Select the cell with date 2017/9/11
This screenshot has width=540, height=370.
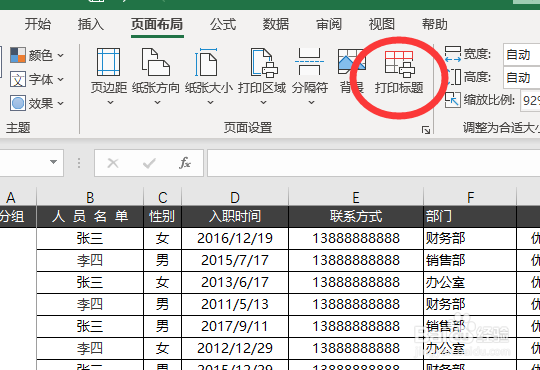click(x=235, y=327)
